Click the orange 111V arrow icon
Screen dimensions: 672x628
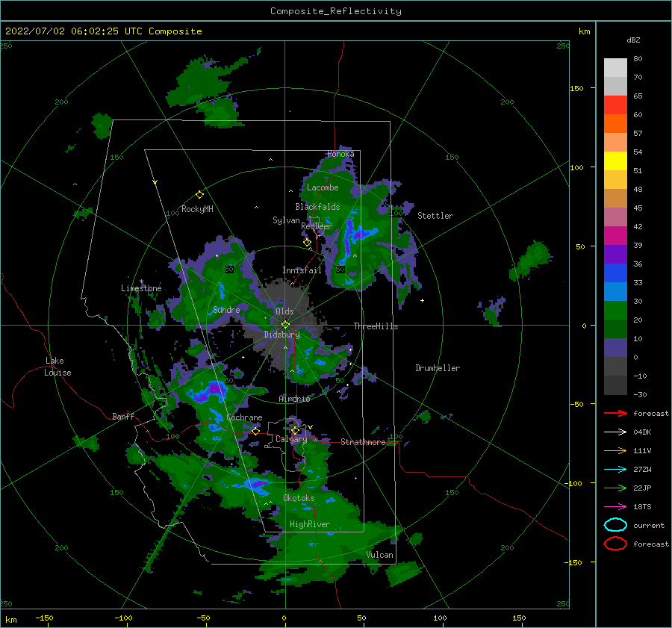(x=615, y=450)
